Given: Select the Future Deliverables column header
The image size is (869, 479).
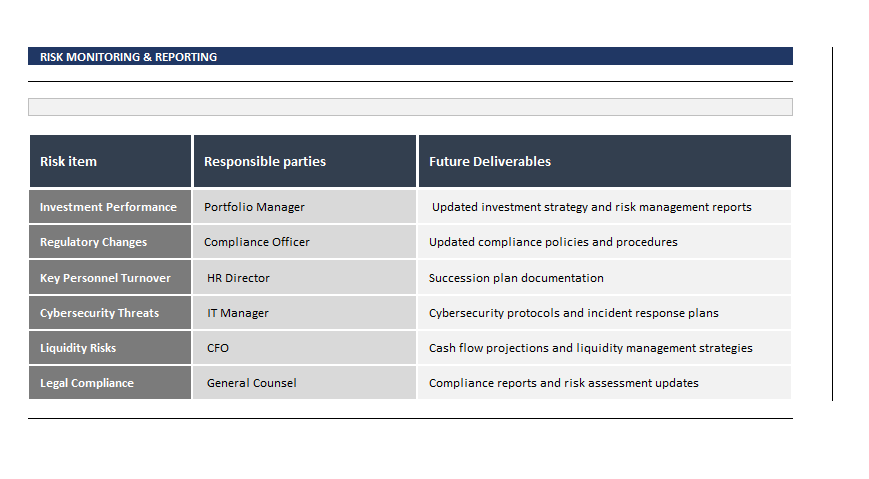Looking at the screenshot, I should coord(605,161).
